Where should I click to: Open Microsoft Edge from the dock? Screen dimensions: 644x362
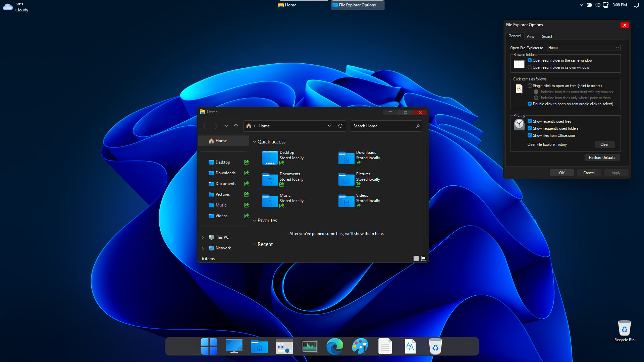tap(335, 346)
